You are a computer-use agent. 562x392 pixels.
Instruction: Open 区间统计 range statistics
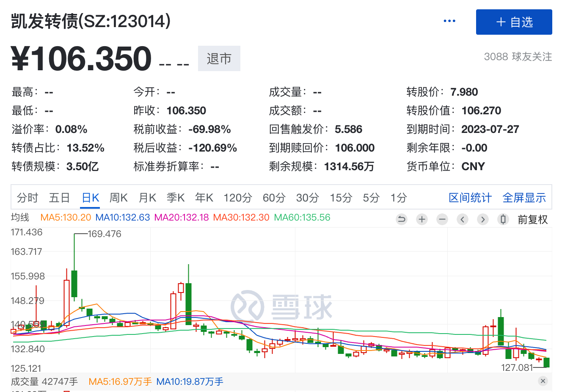click(470, 198)
